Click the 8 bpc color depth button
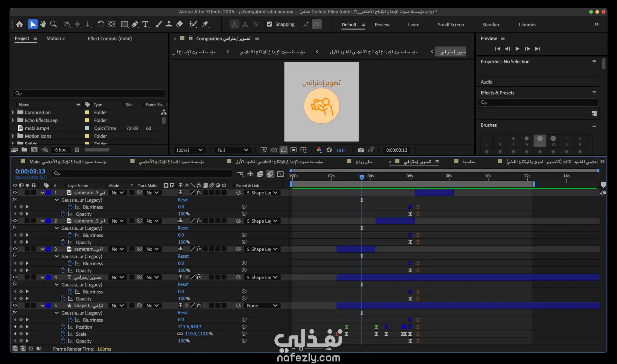Screen dimensions: 617x364 coord(60,150)
